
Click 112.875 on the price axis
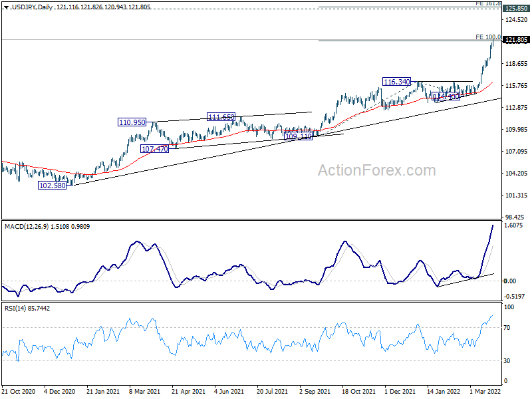point(517,108)
